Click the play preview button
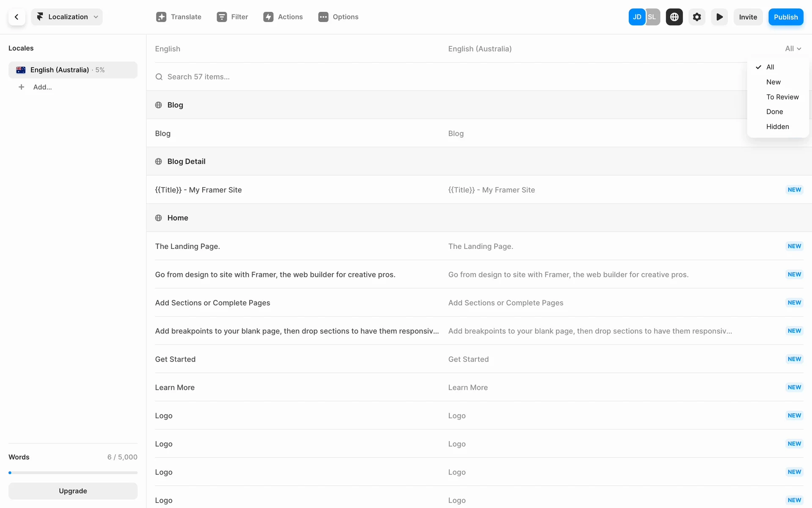Image resolution: width=812 pixels, height=508 pixels. tap(719, 17)
